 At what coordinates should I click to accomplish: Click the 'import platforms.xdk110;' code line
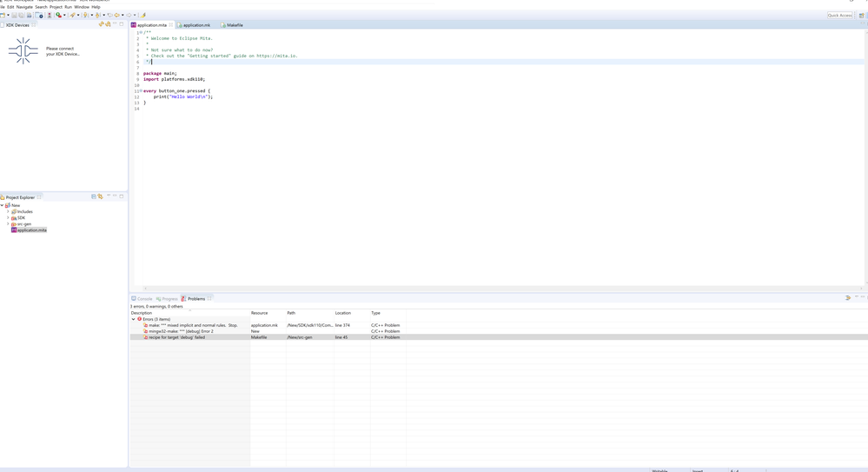pos(174,79)
